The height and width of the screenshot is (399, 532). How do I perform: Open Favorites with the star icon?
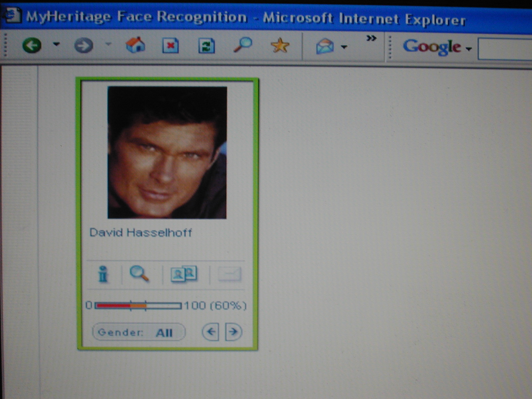(280, 46)
